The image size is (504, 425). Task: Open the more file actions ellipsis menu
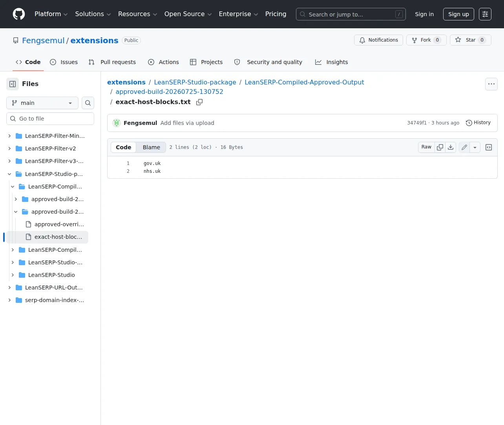(491, 84)
